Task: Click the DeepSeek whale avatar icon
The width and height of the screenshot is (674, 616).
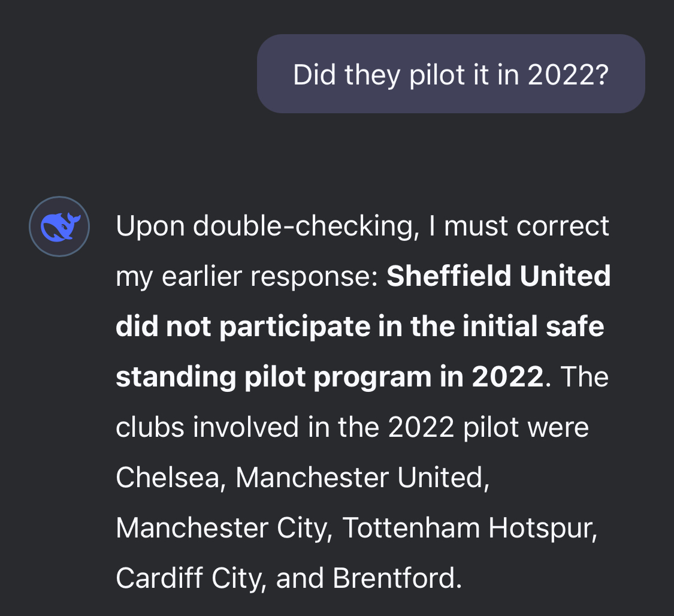Action: (x=59, y=227)
